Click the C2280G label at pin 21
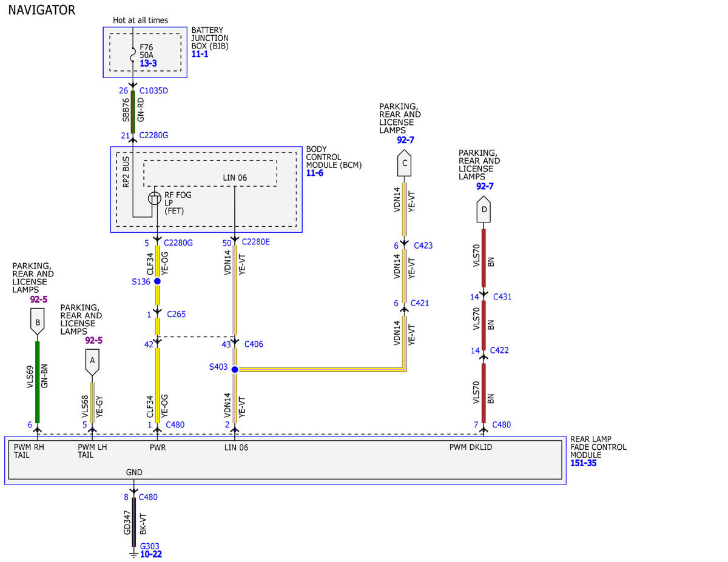 153,135
